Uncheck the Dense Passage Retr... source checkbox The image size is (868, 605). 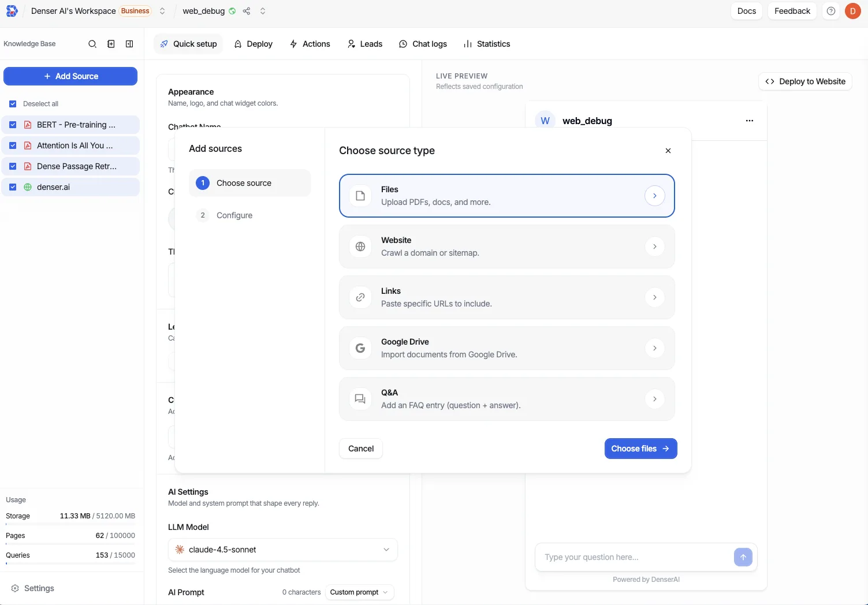pos(13,166)
